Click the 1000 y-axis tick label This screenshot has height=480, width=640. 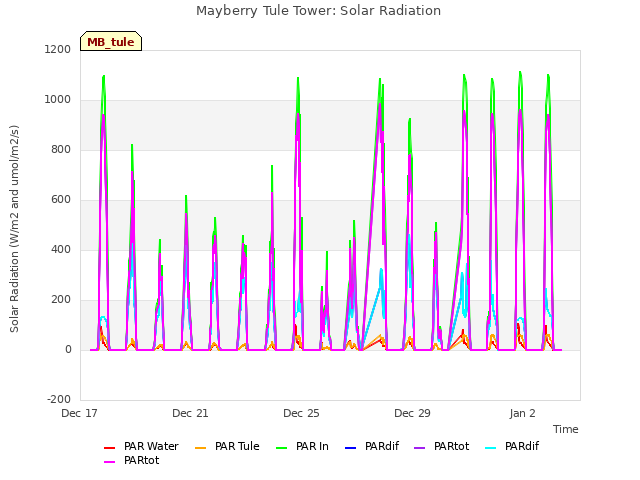[58, 100]
